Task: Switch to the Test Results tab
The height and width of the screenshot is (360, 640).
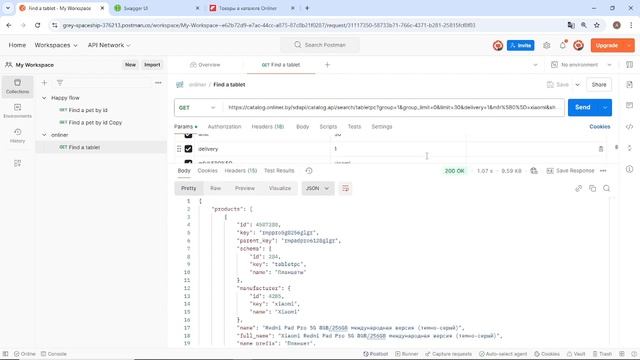Action: 279,171
